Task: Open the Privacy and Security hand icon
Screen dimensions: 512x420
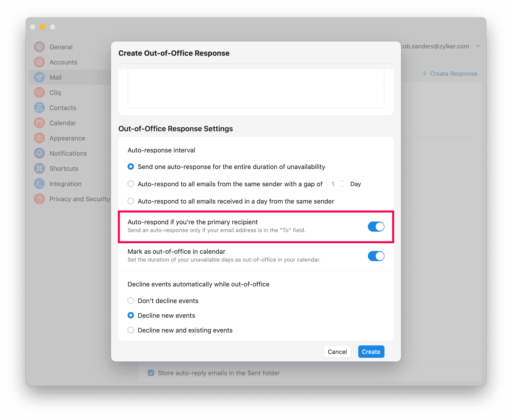Action: coord(39,199)
